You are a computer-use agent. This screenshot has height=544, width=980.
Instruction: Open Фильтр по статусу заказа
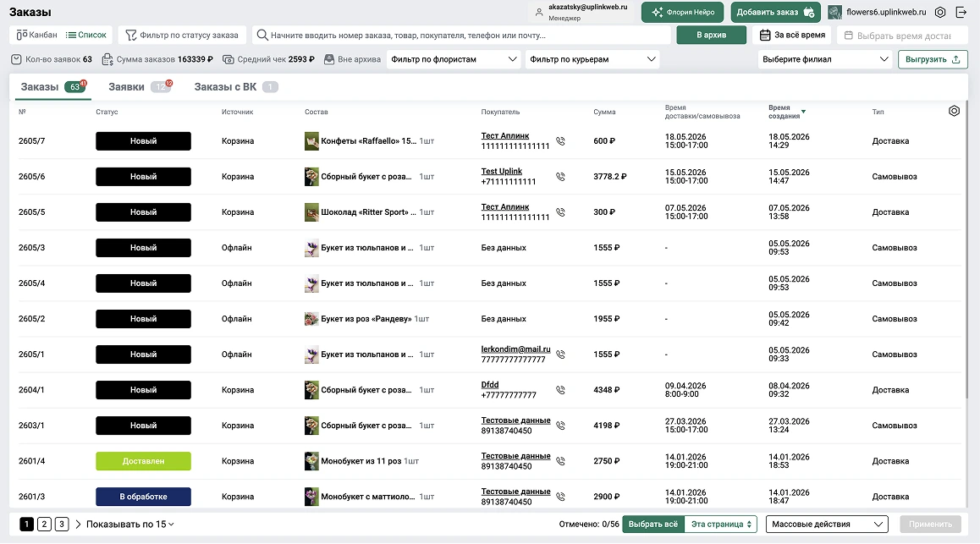[x=182, y=35]
